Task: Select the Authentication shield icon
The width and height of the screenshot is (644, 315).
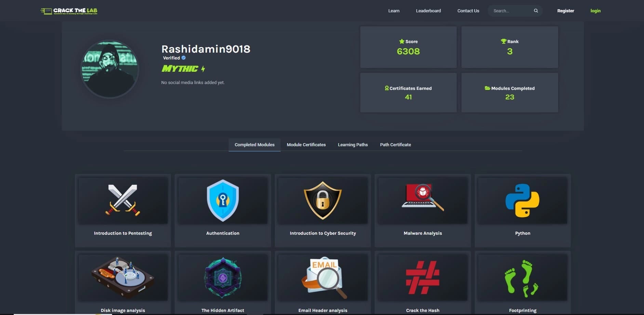Action: tap(223, 201)
